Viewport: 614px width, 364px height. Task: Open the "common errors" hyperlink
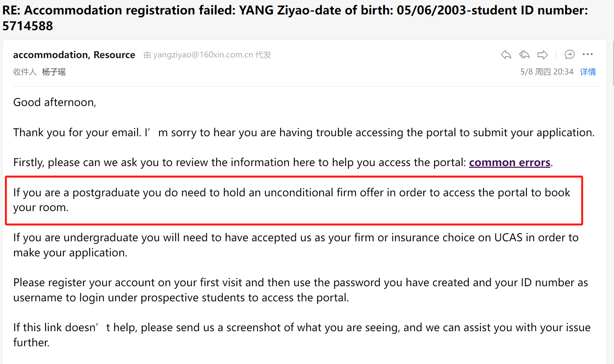coord(509,162)
